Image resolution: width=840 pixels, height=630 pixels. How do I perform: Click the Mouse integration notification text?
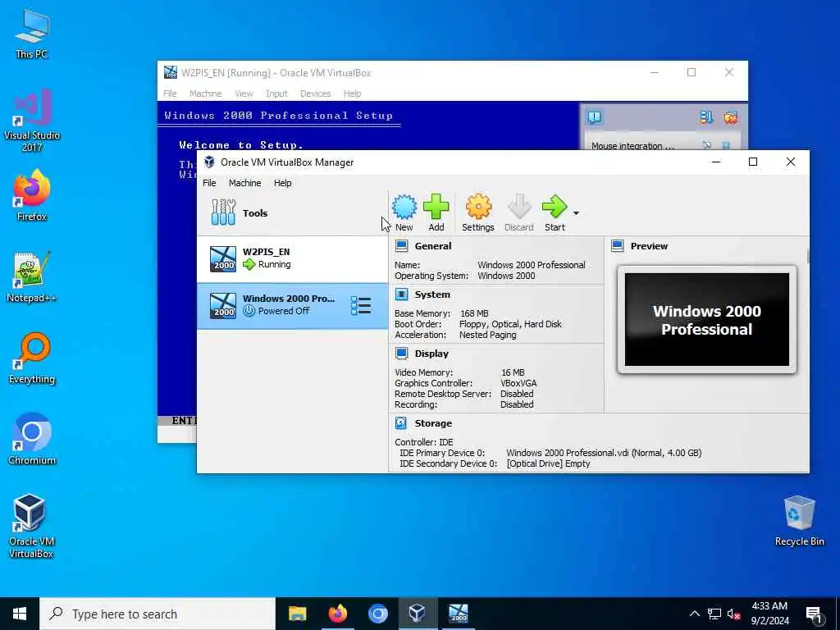pyautogui.click(x=632, y=146)
